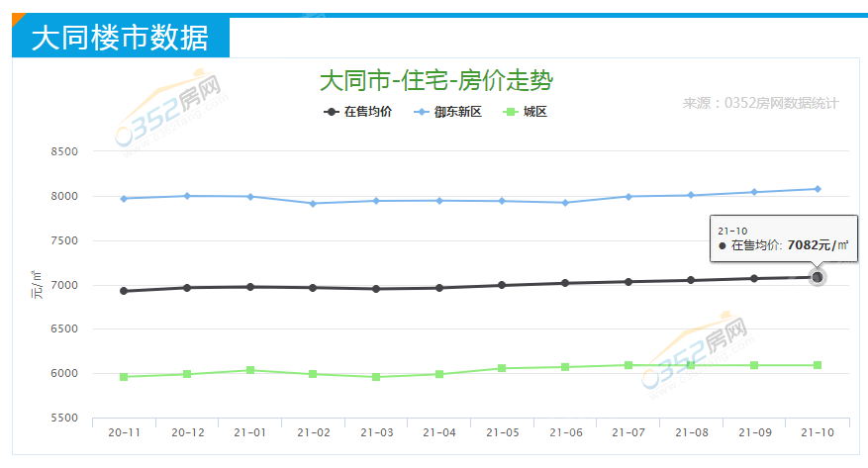Select 城区 square marker at 21-07
This screenshot has height=468, width=868.
click(x=628, y=365)
